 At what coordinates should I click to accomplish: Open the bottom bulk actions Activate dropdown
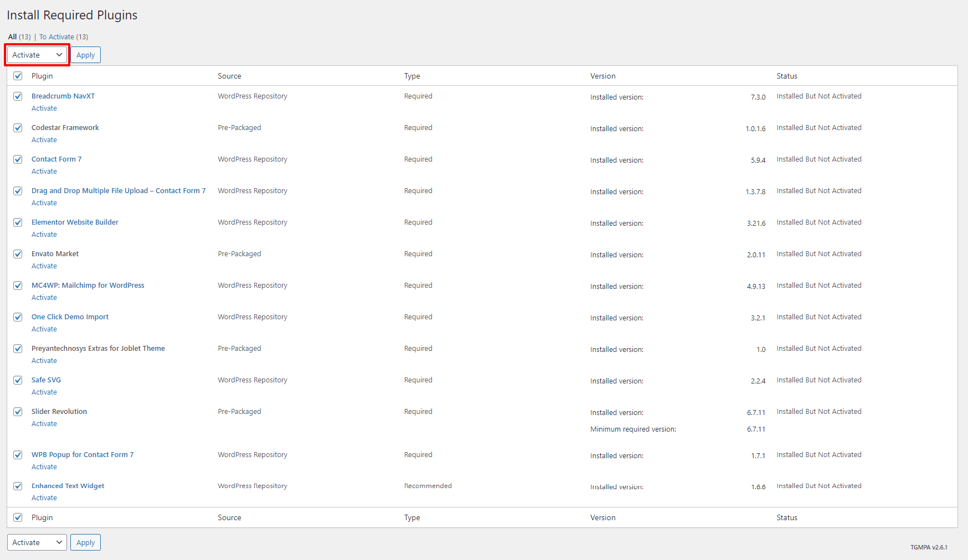37,542
